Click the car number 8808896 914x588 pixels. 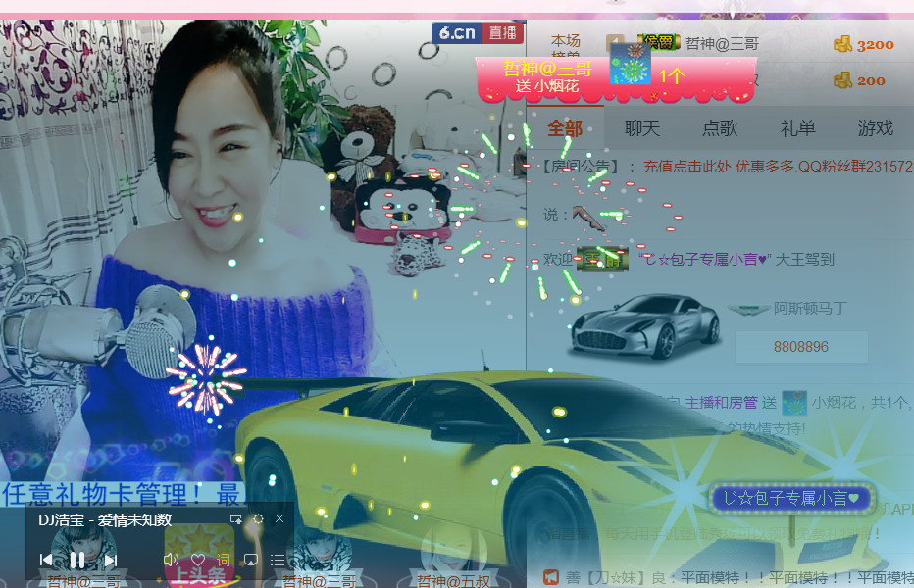[x=801, y=347]
